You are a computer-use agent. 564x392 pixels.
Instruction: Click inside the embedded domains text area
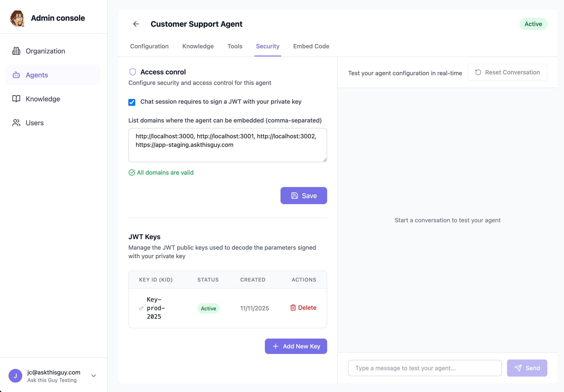(227, 145)
